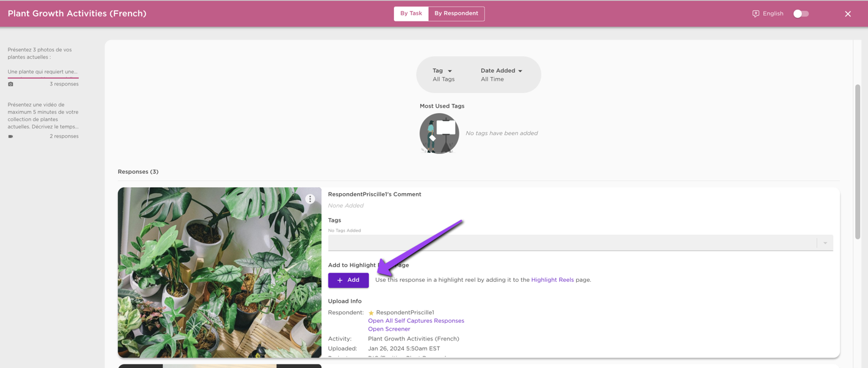Viewport: 868px width, 368px height.
Task: Open the Highlight Reels page link
Action: (x=552, y=280)
